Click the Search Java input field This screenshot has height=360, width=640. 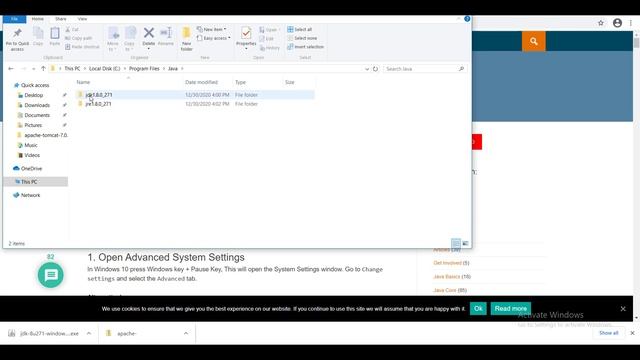point(424,69)
